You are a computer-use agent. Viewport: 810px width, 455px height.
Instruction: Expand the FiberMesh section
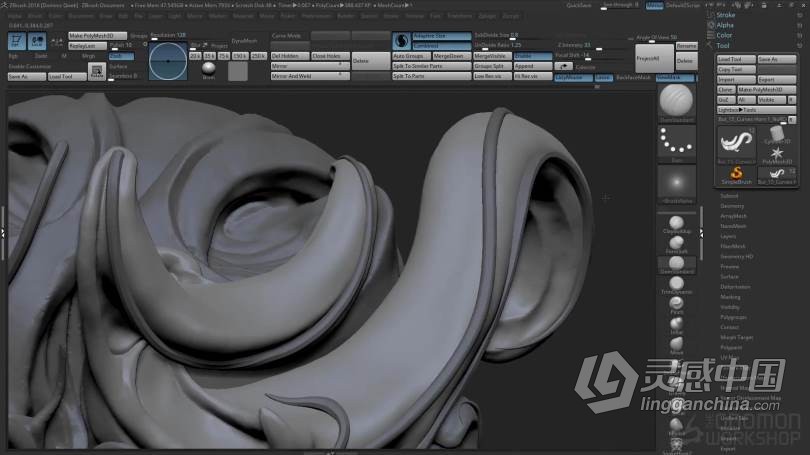click(733, 246)
